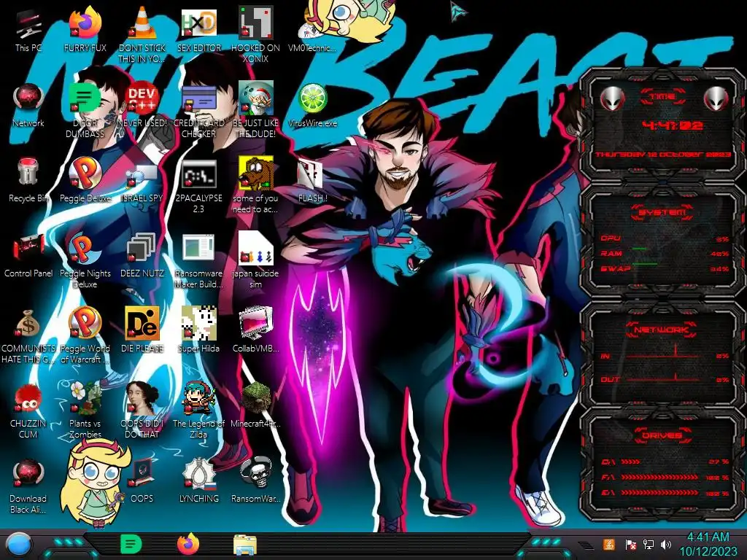The height and width of the screenshot is (560, 747).
Task: Click the F:\ drive usage bar
Action: 659,477
